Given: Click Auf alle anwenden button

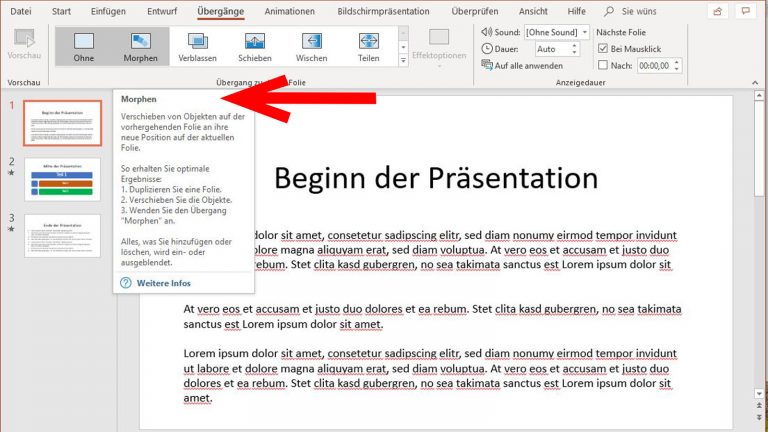Looking at the screenshot, I should (x=522, y=65).
